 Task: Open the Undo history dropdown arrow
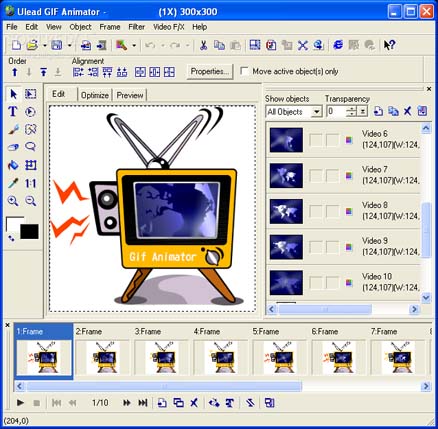pyautogui.click(x=163, y=45)
